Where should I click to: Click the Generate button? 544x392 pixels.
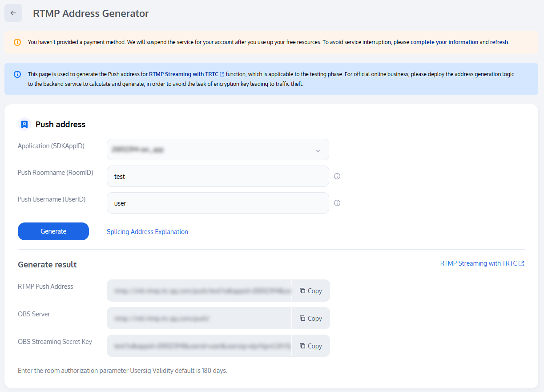(x=53, y=231)
